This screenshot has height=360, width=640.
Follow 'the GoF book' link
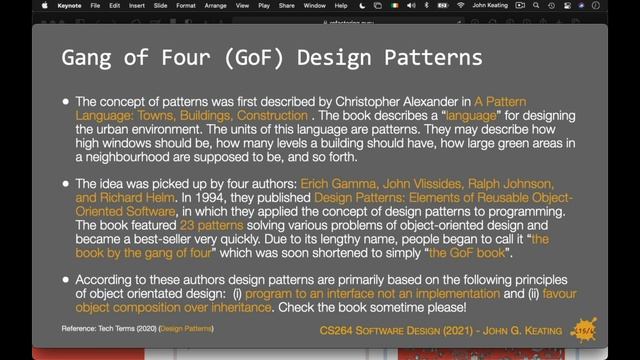point(467,253)
